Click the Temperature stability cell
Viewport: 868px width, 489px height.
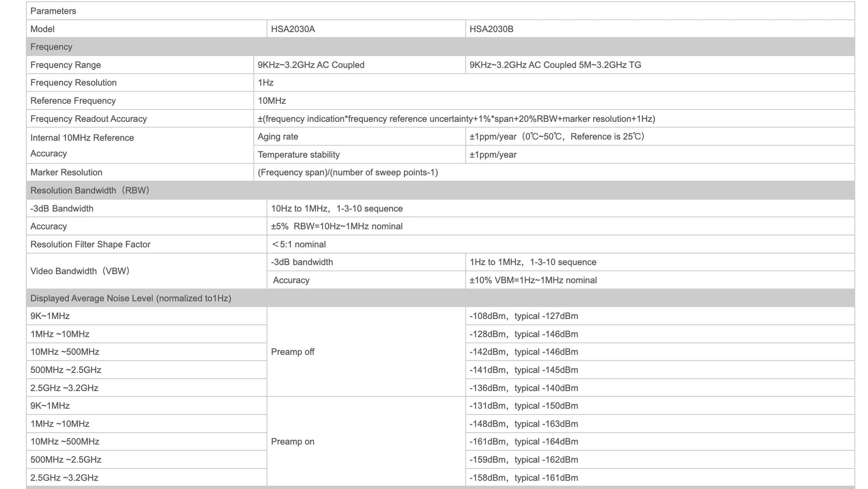pyautogui.click(x=298, y=155)
